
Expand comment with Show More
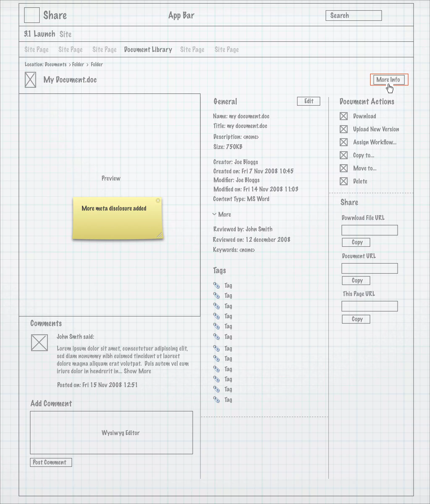[x=137, y=371]
